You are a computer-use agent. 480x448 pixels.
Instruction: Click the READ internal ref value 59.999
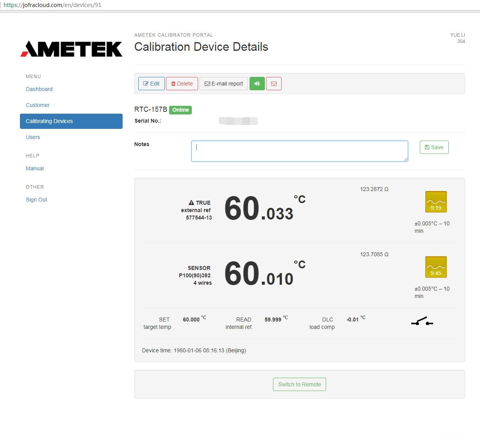(x=273, y=319)
